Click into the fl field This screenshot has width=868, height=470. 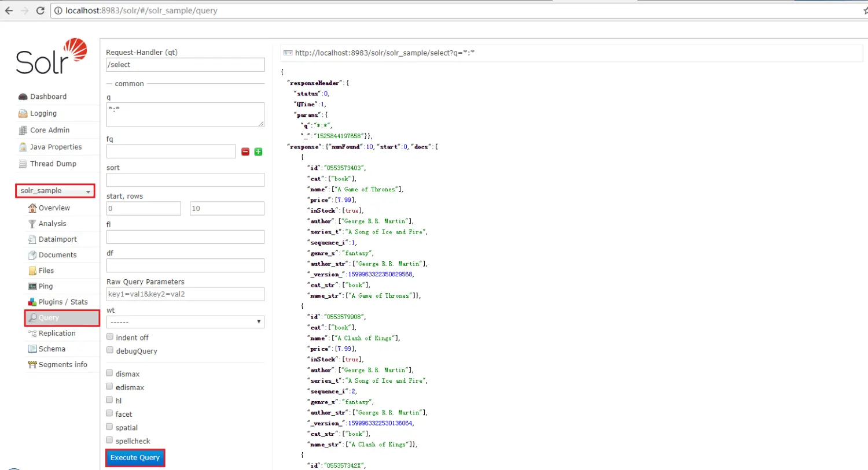[x=185, y=237]
